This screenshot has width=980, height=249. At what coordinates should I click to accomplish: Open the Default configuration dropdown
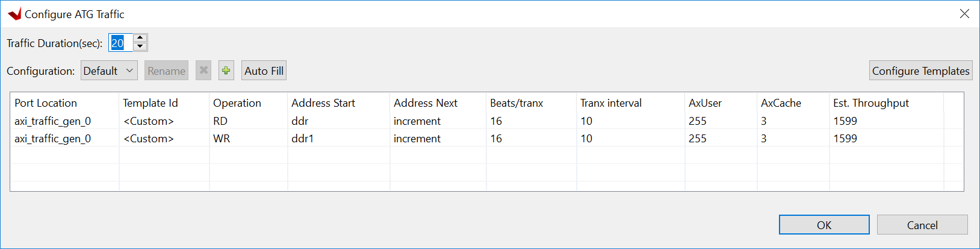coord(109,71)
